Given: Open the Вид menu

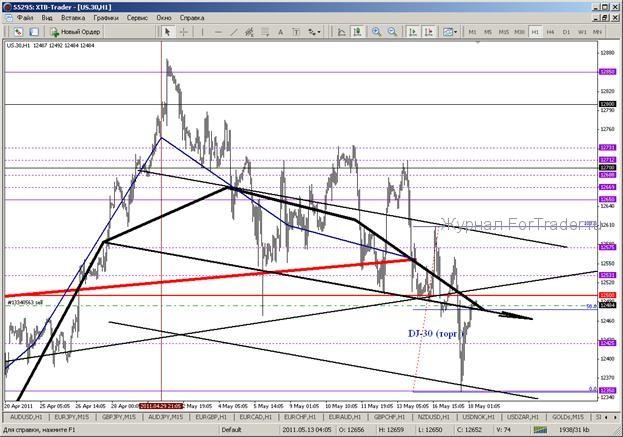Looking at the screenshot, I should tap(47, 18).
